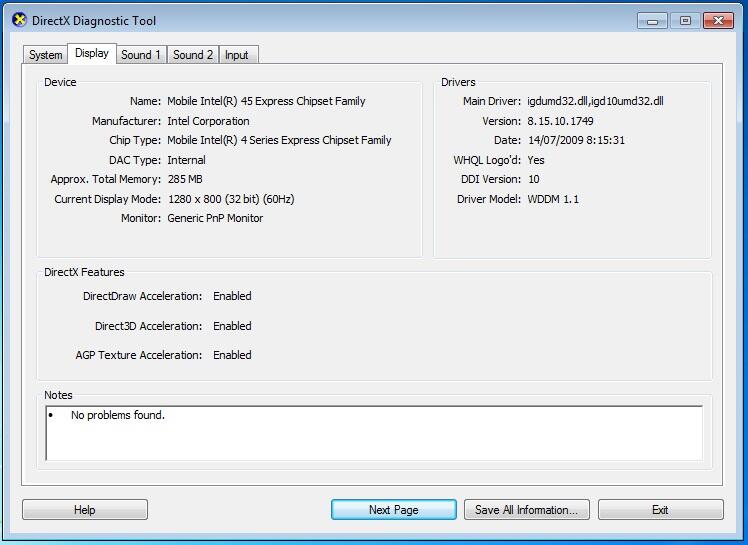Click total memory value '285 MB'
This screenshot has height=545, width=748.
(185, 179)
